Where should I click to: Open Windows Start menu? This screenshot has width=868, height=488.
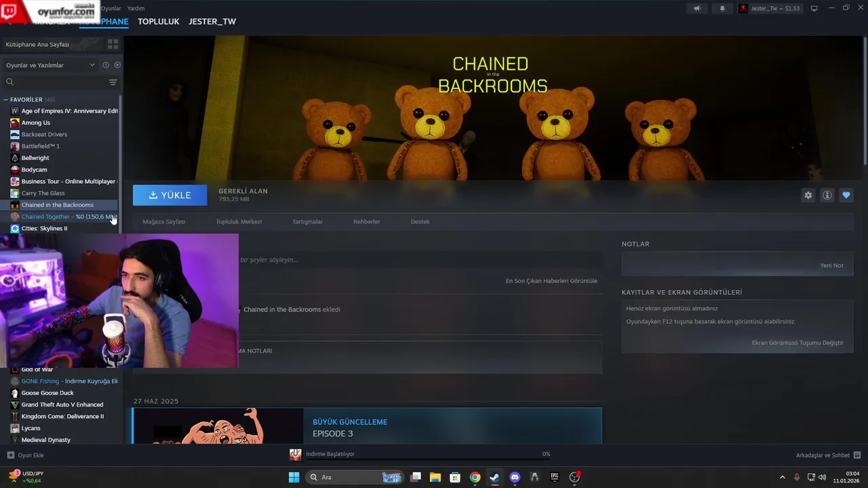pyautogui.click(x=294, y=477)
